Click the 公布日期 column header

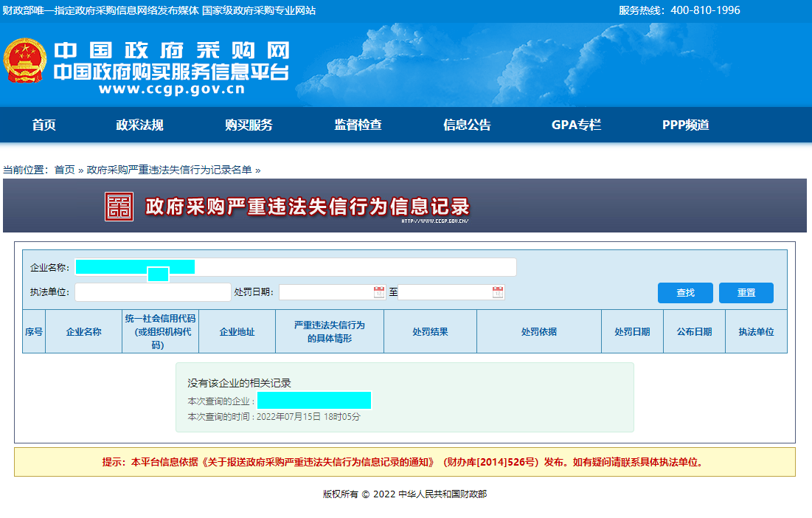tap(694, 331)
